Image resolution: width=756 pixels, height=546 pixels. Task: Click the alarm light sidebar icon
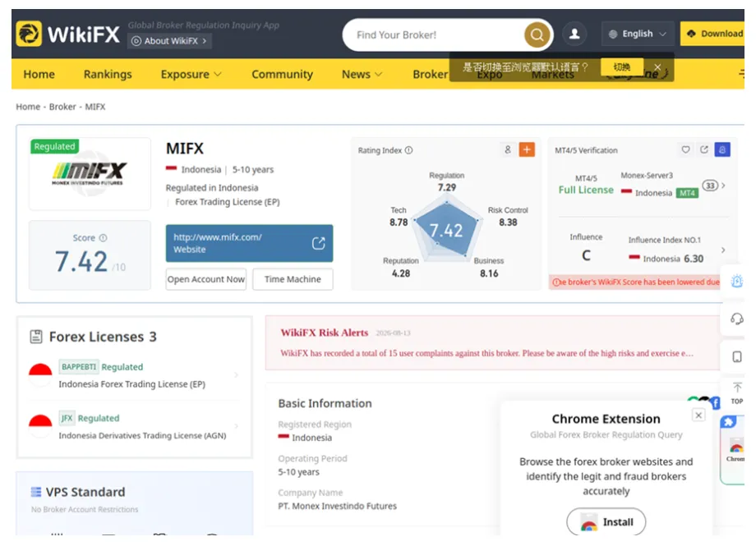click(737, 281)
